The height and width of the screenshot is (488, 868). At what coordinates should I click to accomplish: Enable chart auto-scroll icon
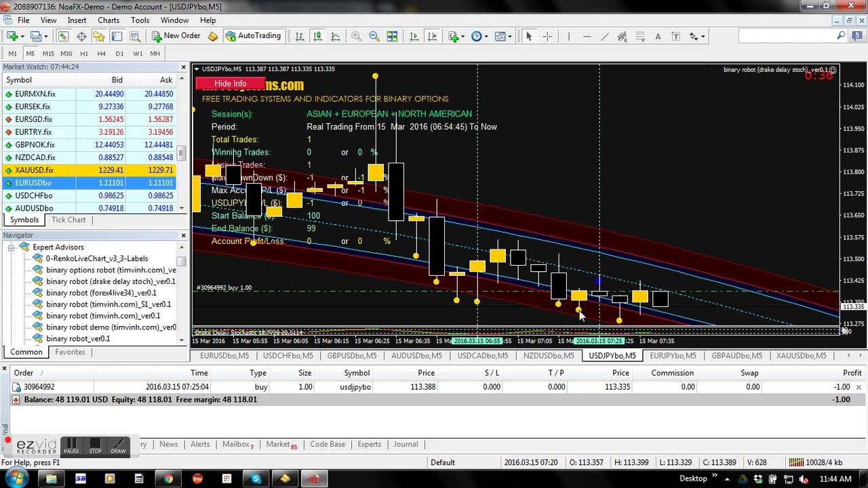pyautogui.click(x=414, y=36)
